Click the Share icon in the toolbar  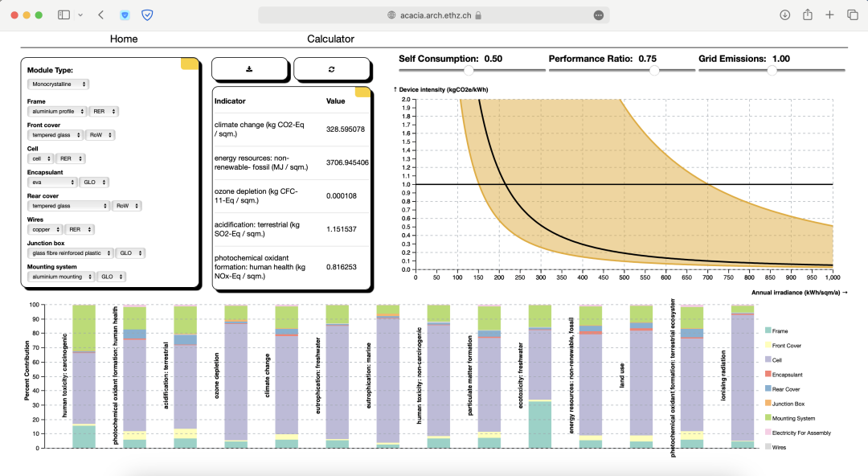click(808, 15)
